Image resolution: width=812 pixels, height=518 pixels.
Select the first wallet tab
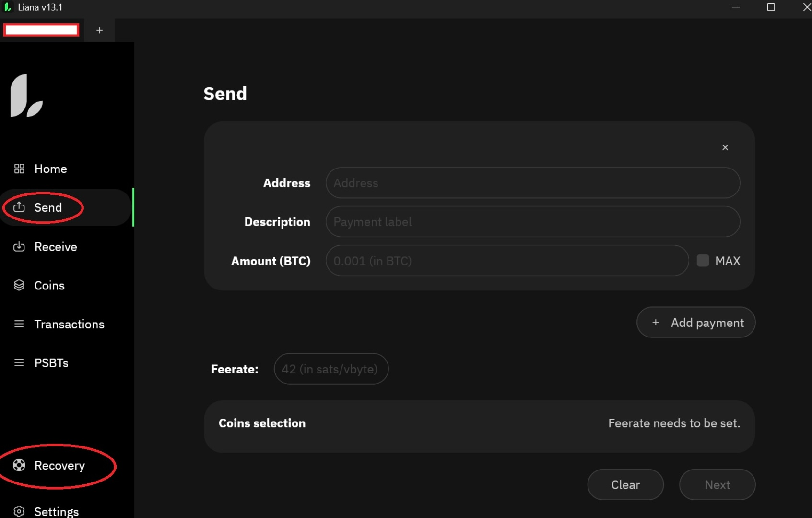[x=41, y=30]
